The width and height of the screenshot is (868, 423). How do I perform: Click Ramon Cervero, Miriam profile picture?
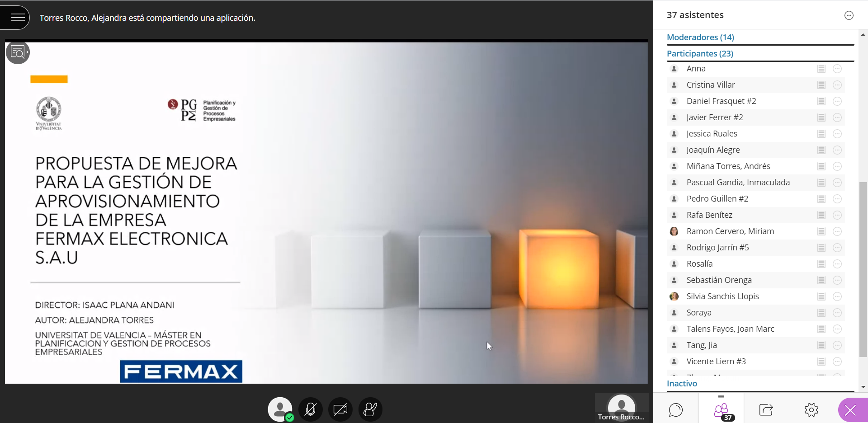(674, 231)
